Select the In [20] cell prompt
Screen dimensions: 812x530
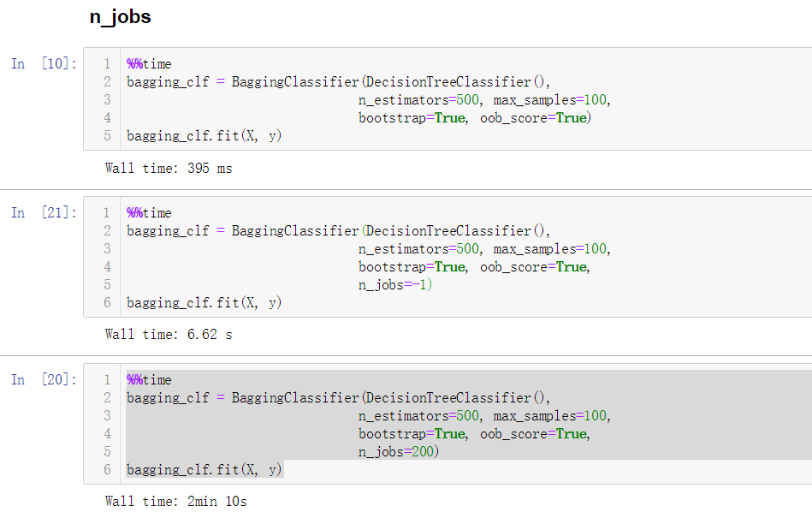pyautogui.click(x=44, y=379)
